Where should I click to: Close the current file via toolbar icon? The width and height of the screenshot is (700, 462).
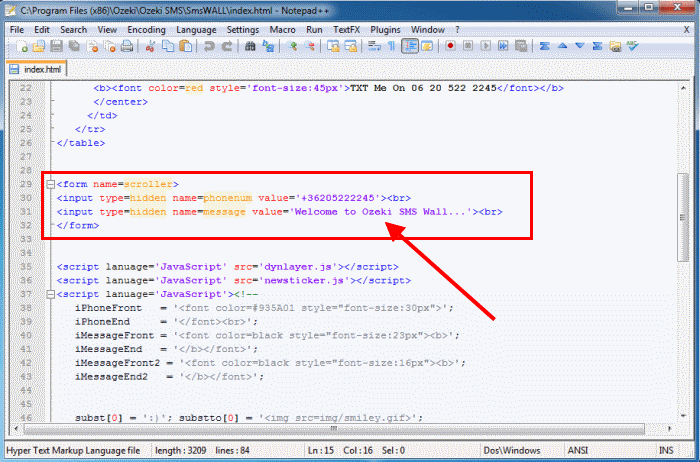(92, 46)
